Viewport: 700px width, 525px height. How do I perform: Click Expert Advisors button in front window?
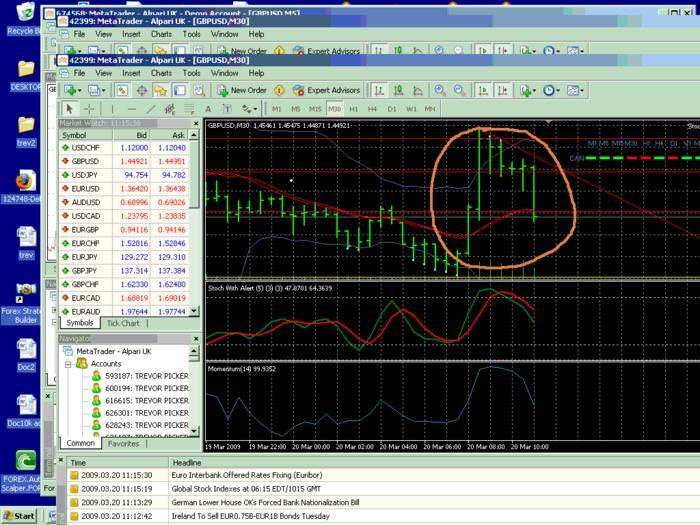(326, 90)
